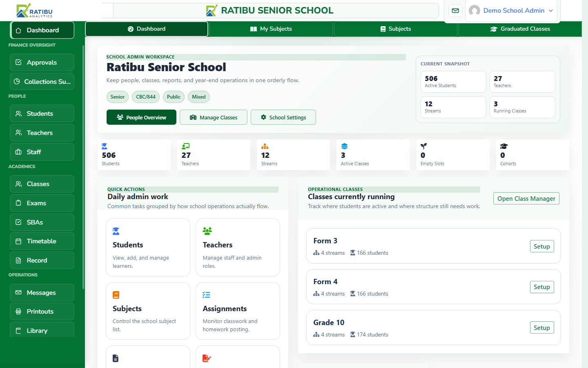
Task: Click the Collections Summary clock icon
Action: click(17, 81)
